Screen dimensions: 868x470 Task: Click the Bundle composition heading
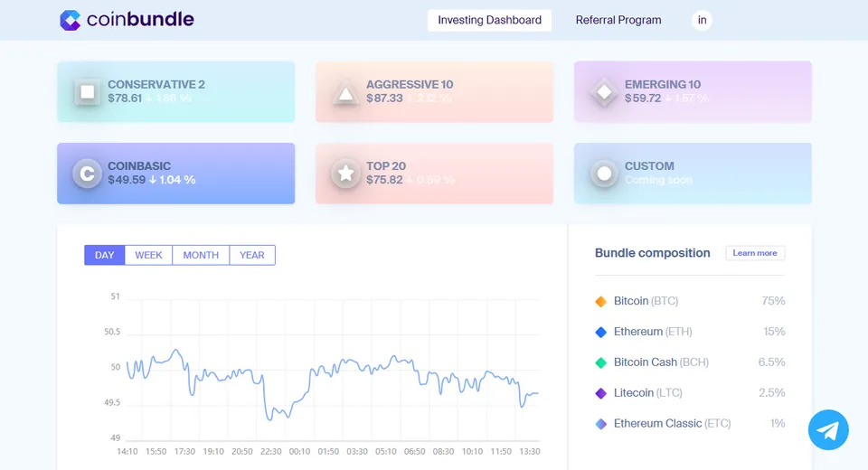pos(652,253)
